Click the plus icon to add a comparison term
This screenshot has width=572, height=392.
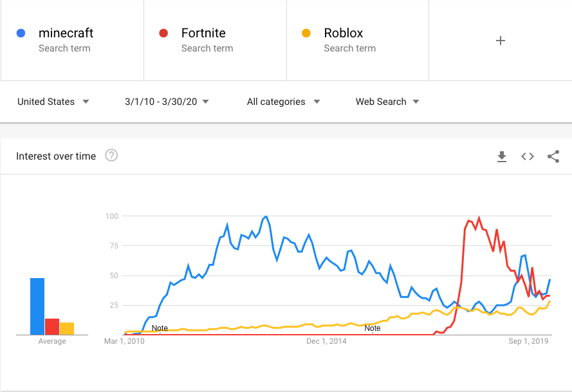(x=500, y=40)
